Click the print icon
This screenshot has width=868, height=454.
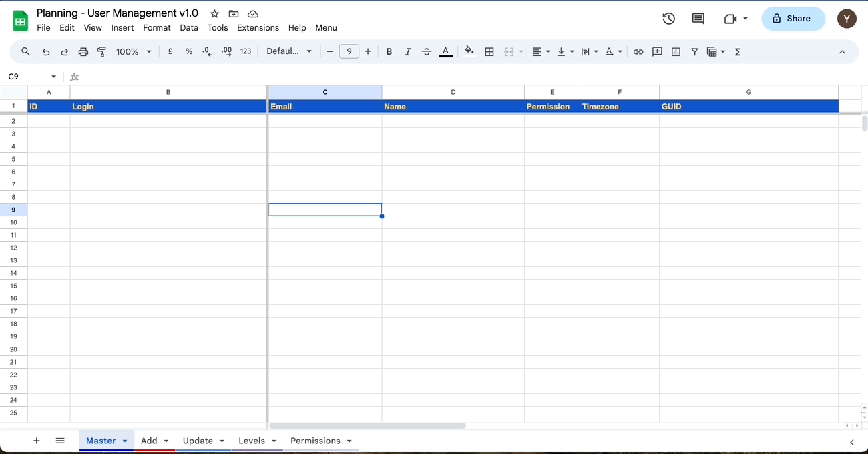(x=83, y=52)
